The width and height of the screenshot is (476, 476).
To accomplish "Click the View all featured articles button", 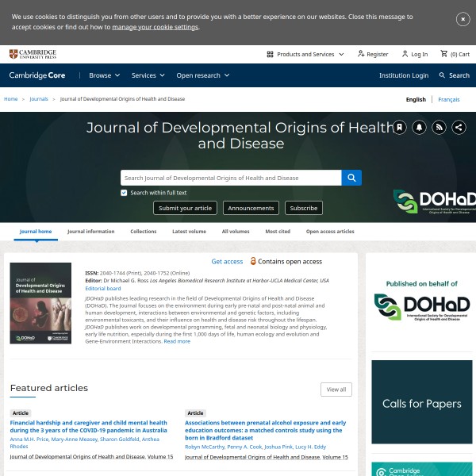I will 336,390.
